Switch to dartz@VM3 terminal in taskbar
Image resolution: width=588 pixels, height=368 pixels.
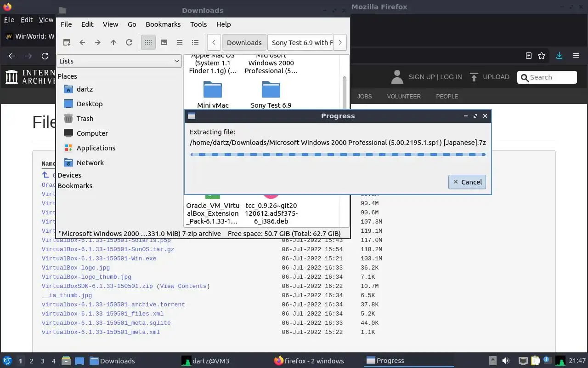(x=205, y=361)
